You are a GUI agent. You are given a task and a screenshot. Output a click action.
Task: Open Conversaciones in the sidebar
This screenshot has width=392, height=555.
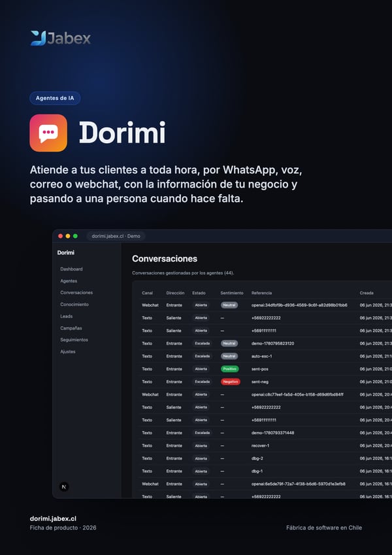click(x=76, y=292)
